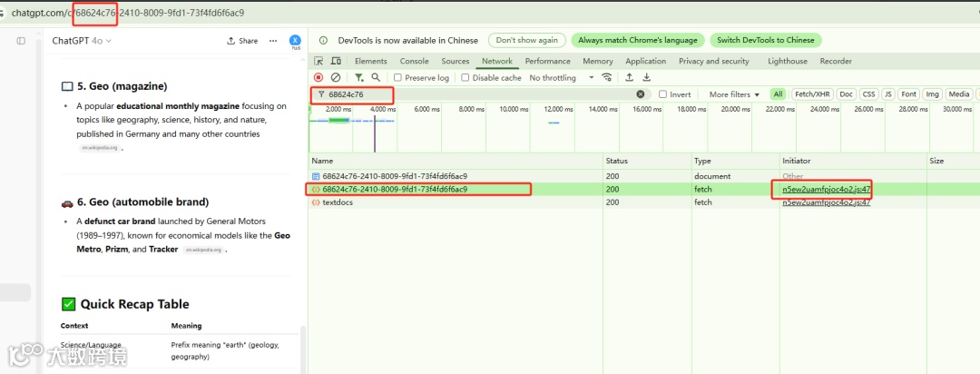Open the Lighthouse tab
This screenshot has width=980, height=374.
pos(788,62)
